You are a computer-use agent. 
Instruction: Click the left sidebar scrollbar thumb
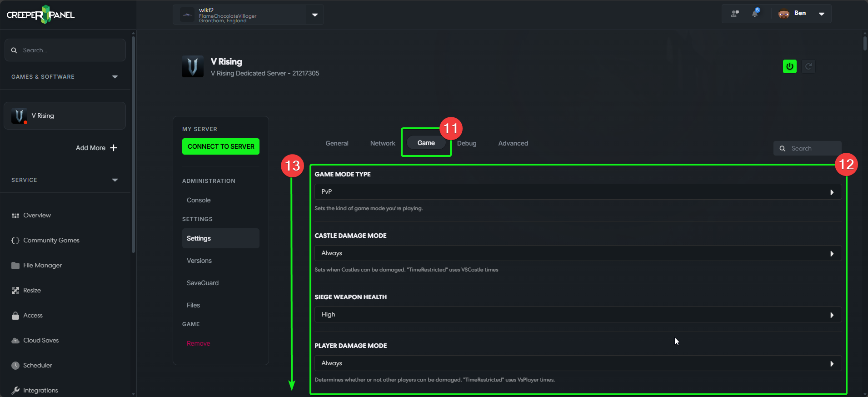(133, 145)
